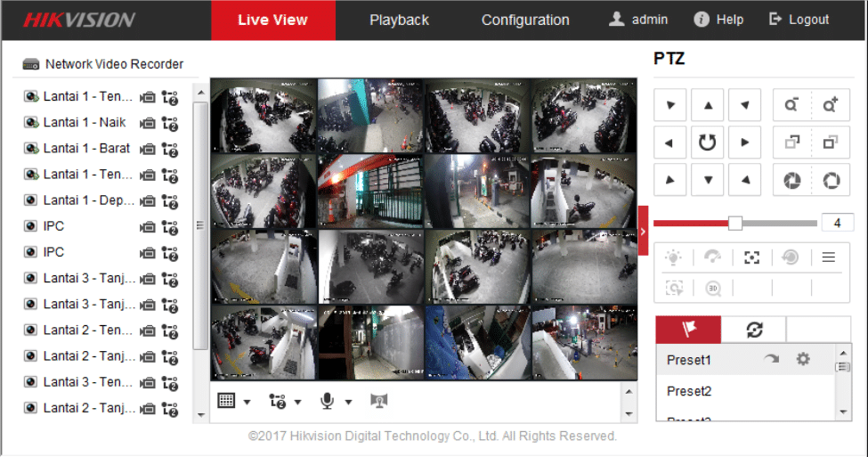Move PTZ camera up-right diagonally
868x457 pixels.
[744, 105]
